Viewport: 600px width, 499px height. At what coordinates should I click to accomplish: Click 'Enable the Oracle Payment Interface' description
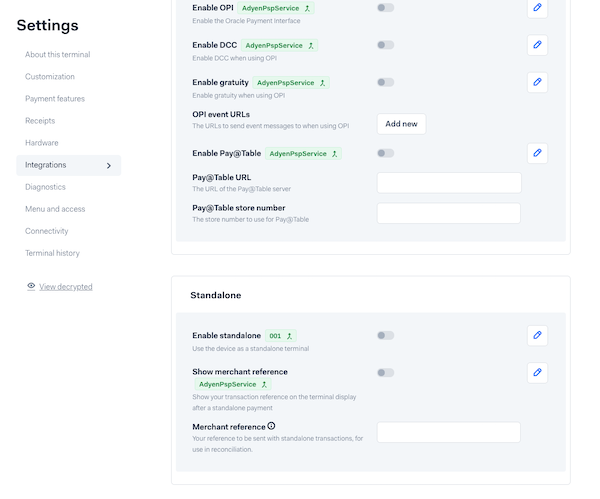tap(246, 21)
